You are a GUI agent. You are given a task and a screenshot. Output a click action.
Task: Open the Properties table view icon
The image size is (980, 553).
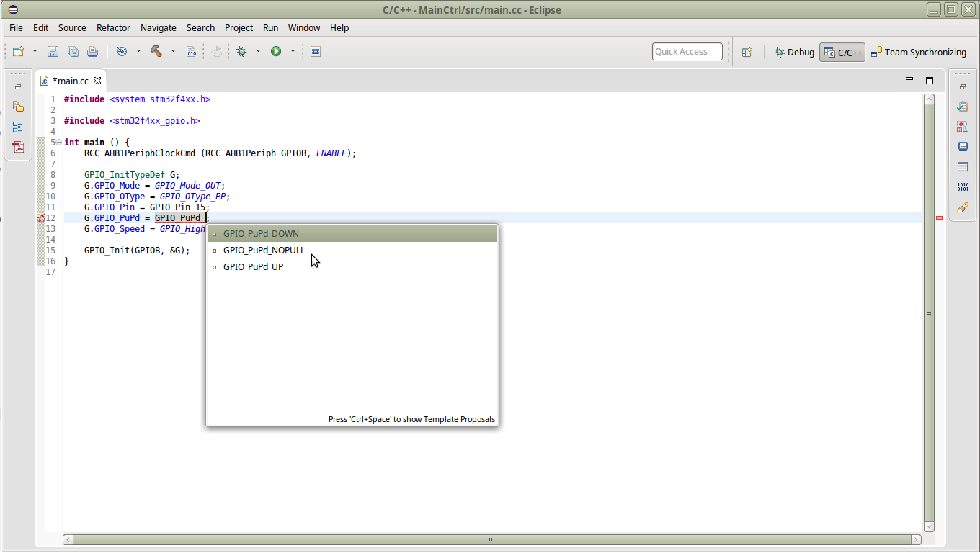click(x=963, y=167)
